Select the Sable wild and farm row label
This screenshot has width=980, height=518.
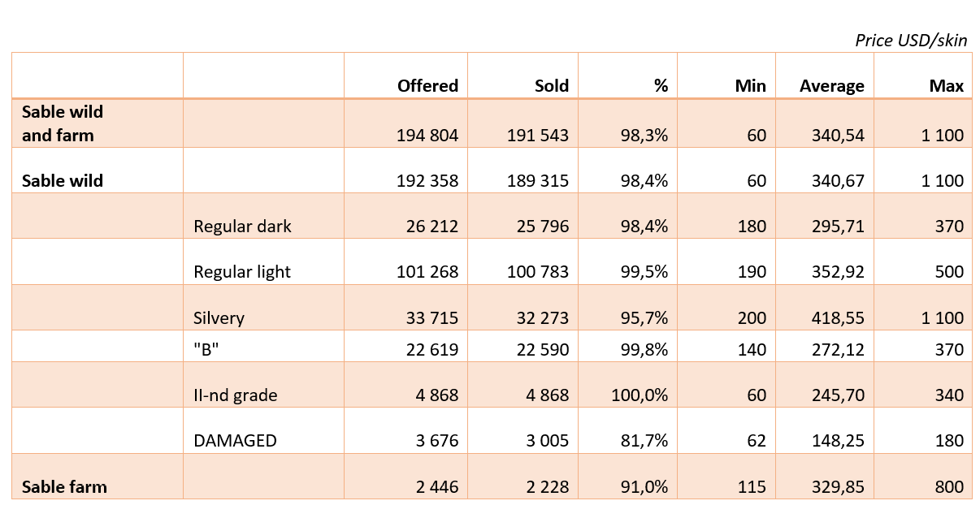pyautogui.click(x=63, y=123)
